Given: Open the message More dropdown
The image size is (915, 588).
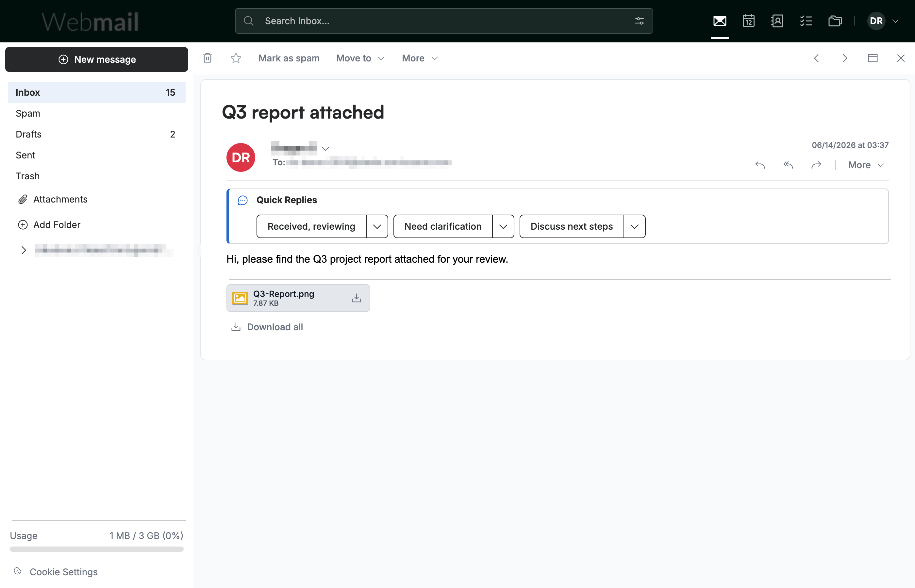Looking at the screenshot, I should [x=866, y=165].
